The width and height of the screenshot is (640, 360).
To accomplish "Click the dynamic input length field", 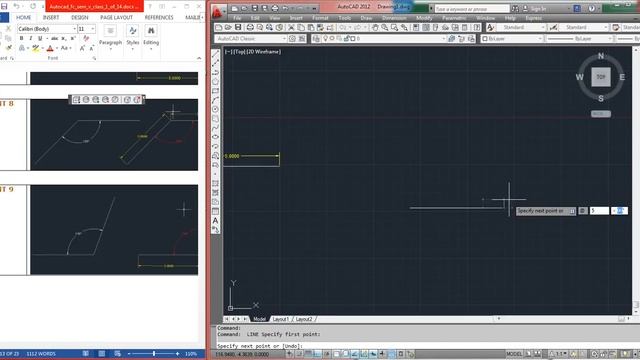I will point(599,211).
